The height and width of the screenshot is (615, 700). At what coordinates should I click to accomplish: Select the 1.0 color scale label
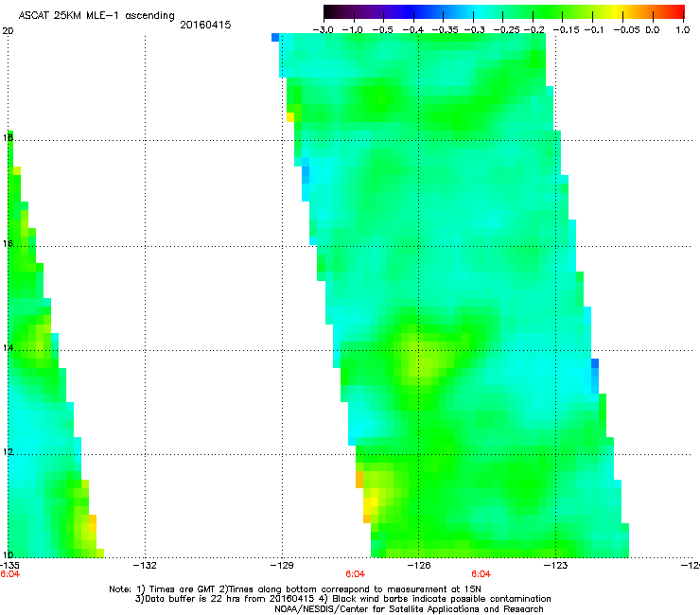tap(683, 30)
